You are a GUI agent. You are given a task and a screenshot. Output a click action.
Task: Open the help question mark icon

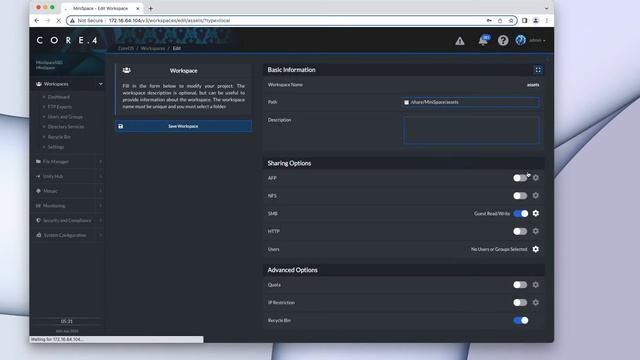tap(503, 40)
